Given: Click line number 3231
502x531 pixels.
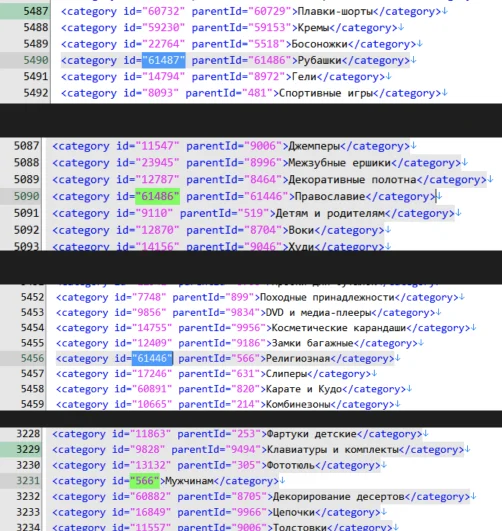Looking at the screenshot, I should pos(28,481).
